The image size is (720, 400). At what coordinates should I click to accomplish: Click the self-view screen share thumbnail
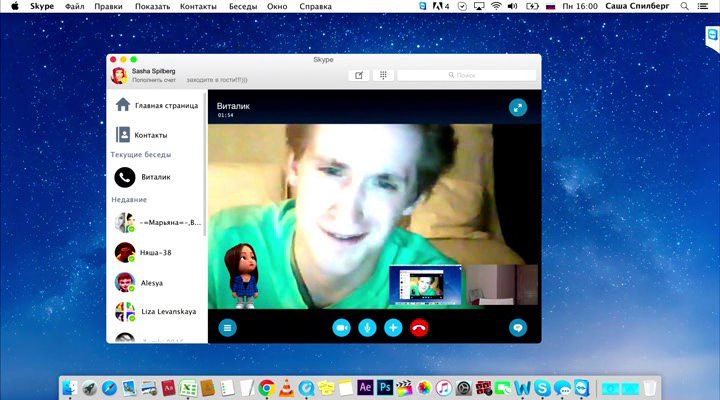click(x=425, y=287)
